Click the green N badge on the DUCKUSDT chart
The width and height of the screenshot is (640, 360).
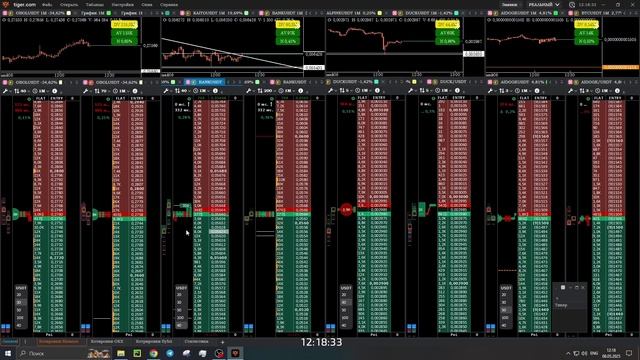[x=447, y=41]
